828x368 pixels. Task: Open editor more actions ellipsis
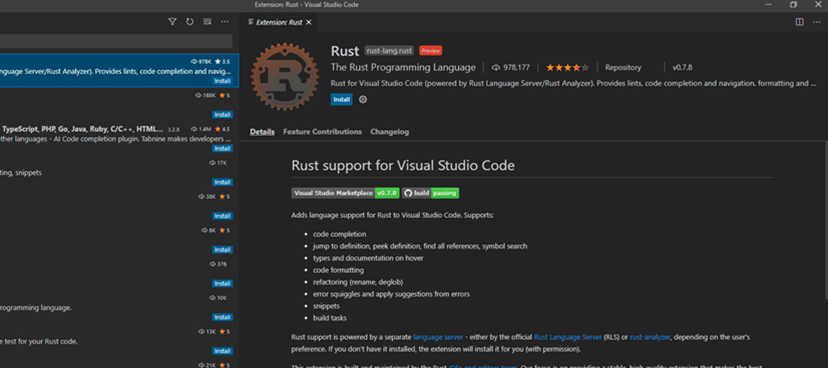(817, 22)
